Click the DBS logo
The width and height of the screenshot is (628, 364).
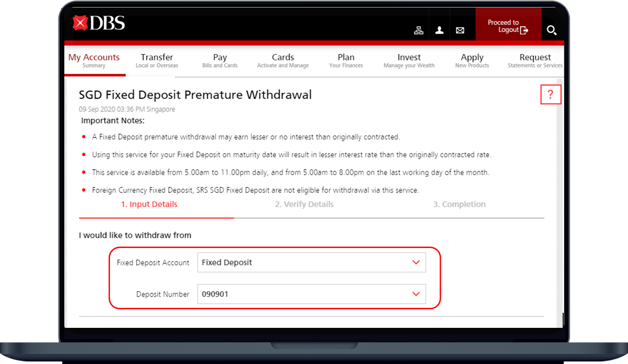98,23
